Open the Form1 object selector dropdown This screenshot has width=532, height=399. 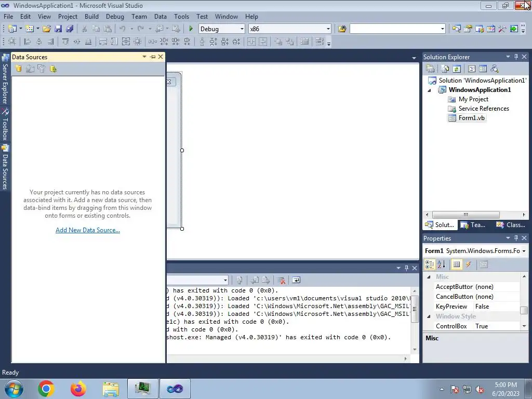click(x=524, y=251)
